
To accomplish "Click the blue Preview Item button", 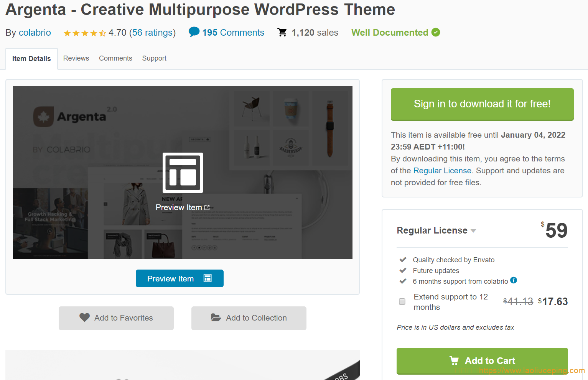I will 180,278.
